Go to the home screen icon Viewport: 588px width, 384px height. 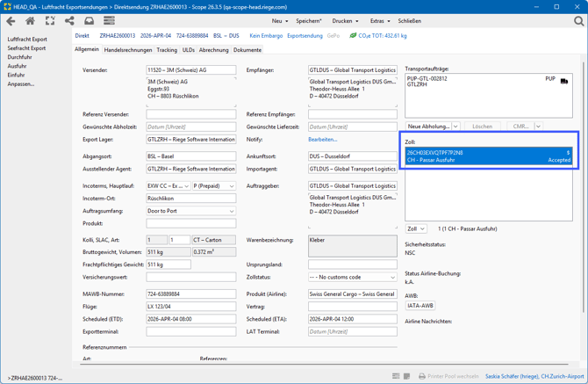(30, 21)
